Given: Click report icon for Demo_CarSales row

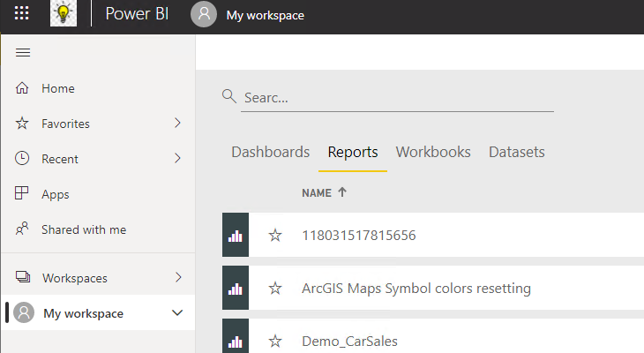Looking at the screenshot, I should pos(236,335).
